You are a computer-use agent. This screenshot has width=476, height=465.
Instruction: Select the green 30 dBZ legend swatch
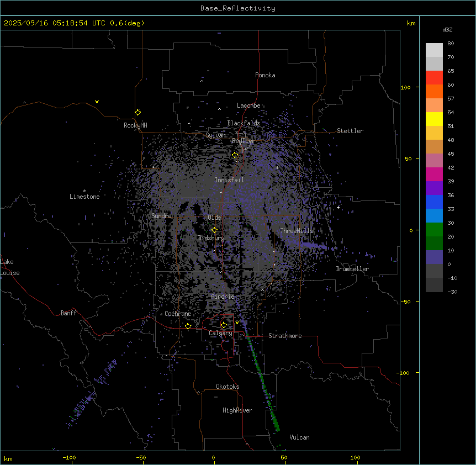point(434,230)
